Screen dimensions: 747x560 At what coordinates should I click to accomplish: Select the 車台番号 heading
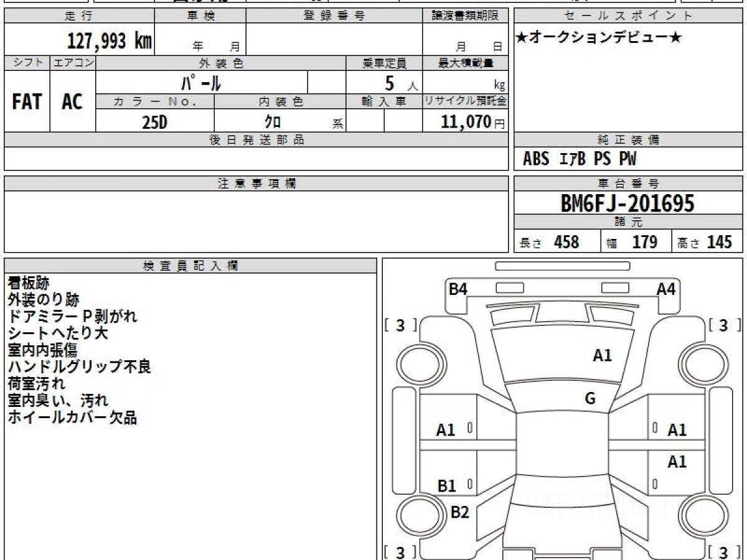(x=629, y=184)
